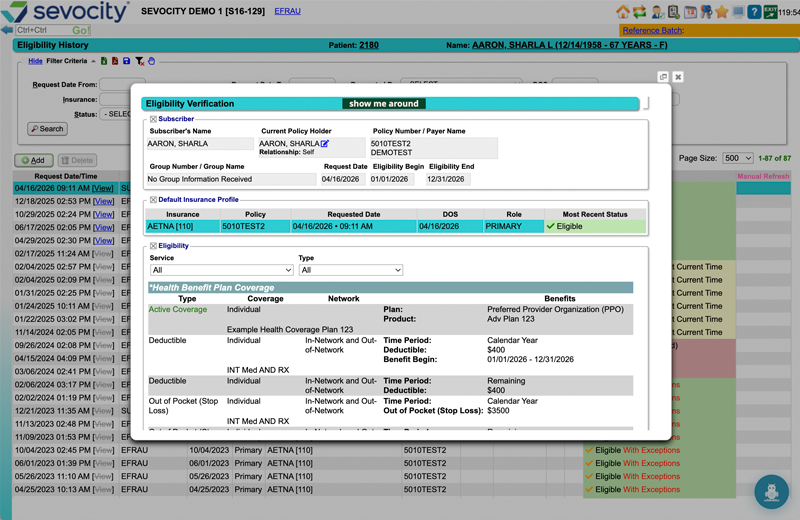Export to Excel icon in Filter Criteria

tap(104, 61)
